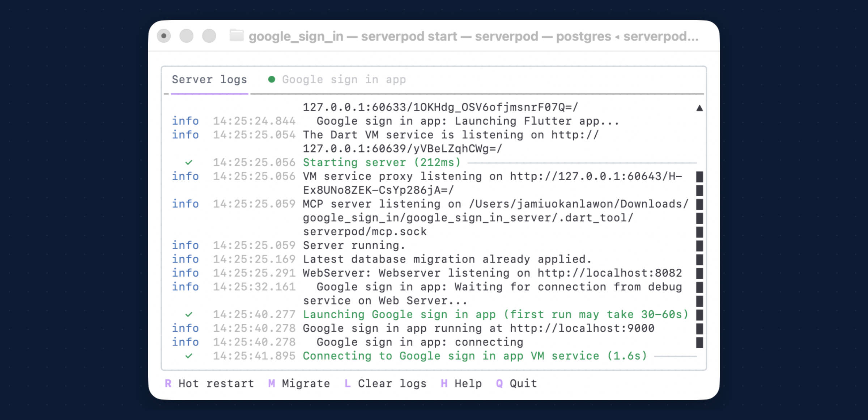Click the info label on the 14:25:25.291 row

pyautogui.click(x=185, y=273)
